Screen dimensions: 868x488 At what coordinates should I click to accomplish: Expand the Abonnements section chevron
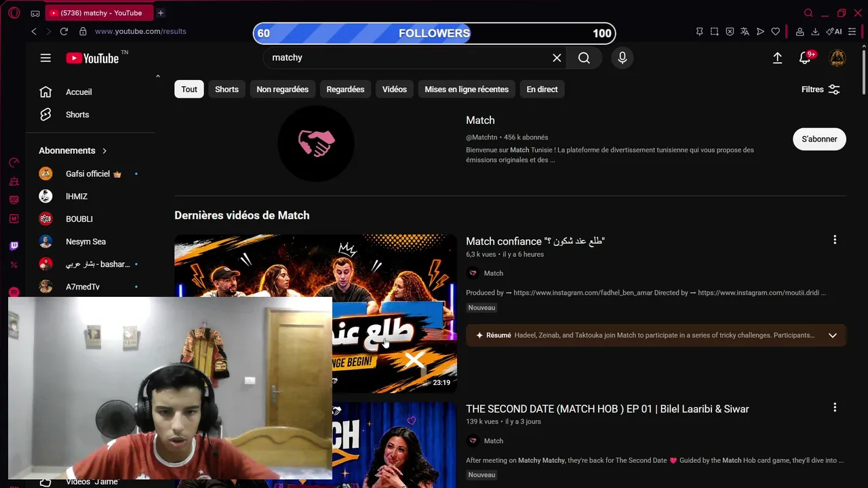click(104, 150)
